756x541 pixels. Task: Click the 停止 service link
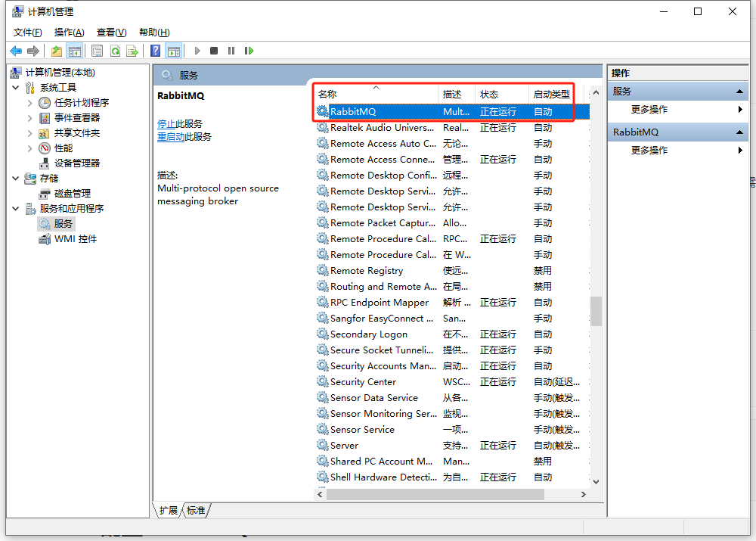[166, 124]
